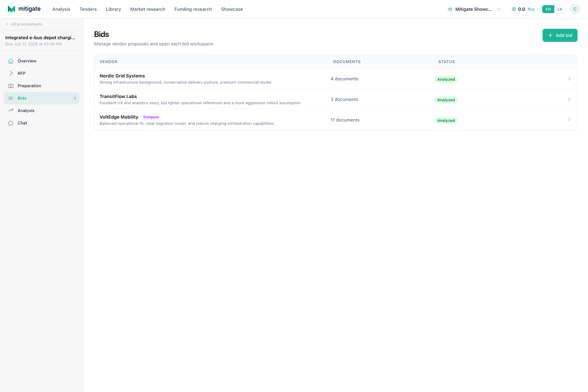Click the 11 documents cell
The image size is (588, 392).
[345, 120]
